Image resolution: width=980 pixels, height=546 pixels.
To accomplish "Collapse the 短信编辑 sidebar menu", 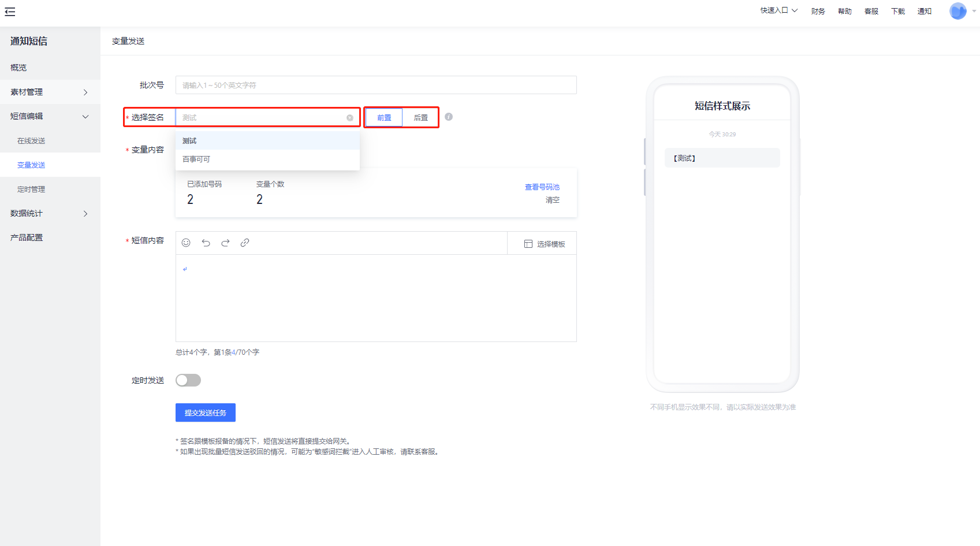I will (50, 116).
